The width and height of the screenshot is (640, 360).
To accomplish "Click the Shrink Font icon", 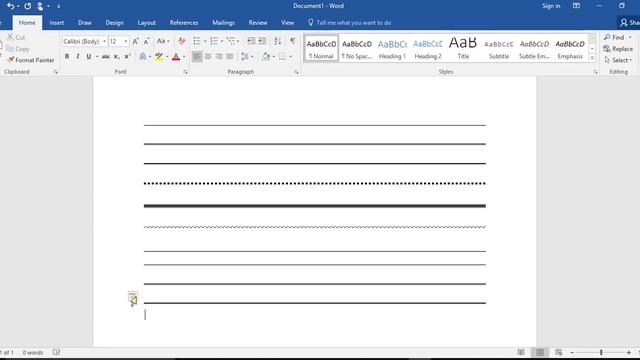I will (x=147, y=41).
